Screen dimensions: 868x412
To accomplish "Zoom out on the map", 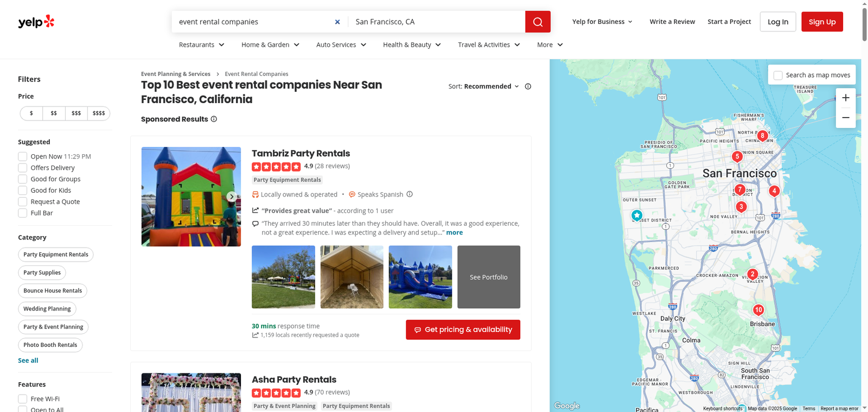I will click(x=846, y=118).
